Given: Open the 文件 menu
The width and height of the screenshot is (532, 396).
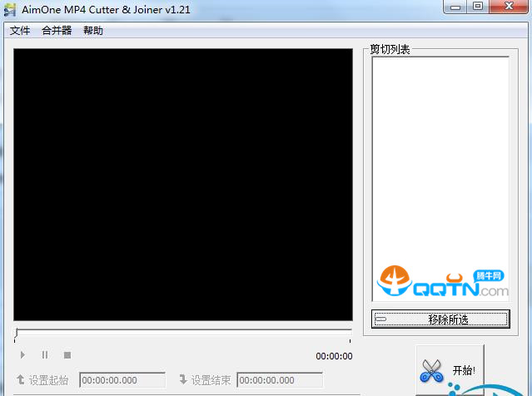Looking at the screenshot, I should pyautogui.click(x=20, y=31).
